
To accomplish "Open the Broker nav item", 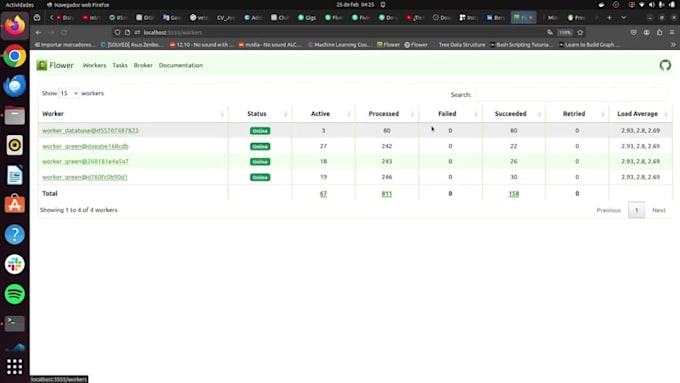I will point(143,65).
